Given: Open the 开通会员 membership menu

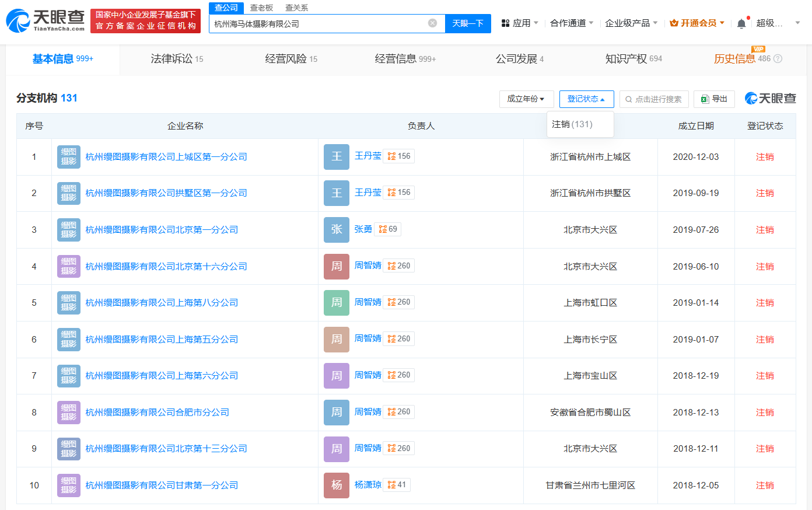Looking at the screenshot, I should coord(697,23).
